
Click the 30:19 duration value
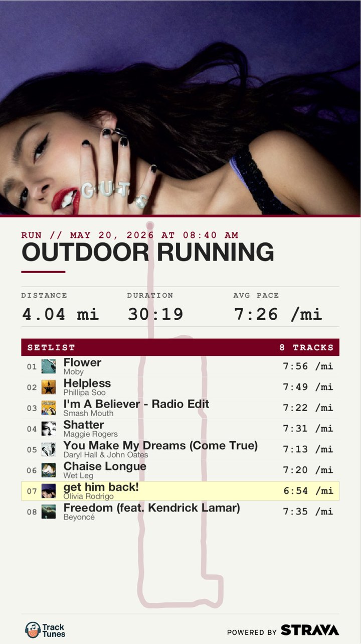pyautogui.click(x=155, y=315)
